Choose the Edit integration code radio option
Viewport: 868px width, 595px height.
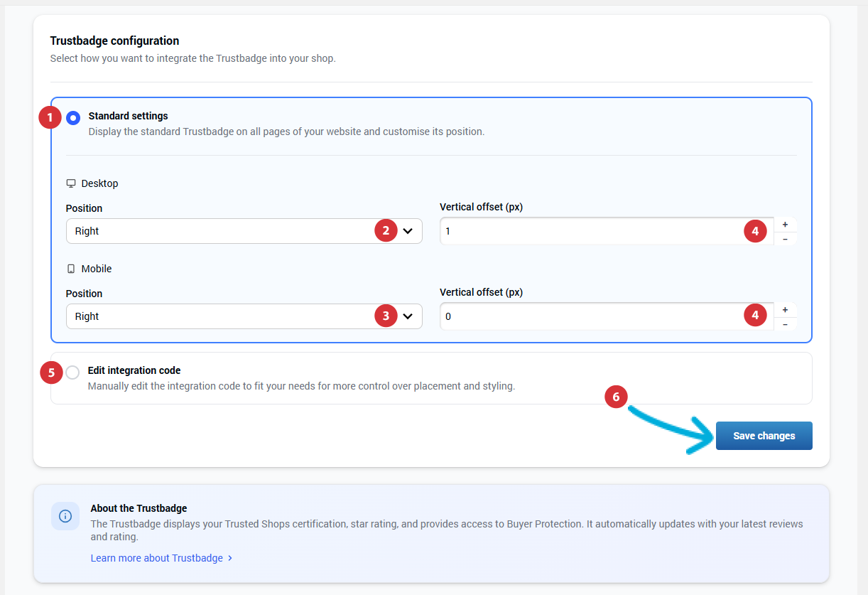click(72, 372)
